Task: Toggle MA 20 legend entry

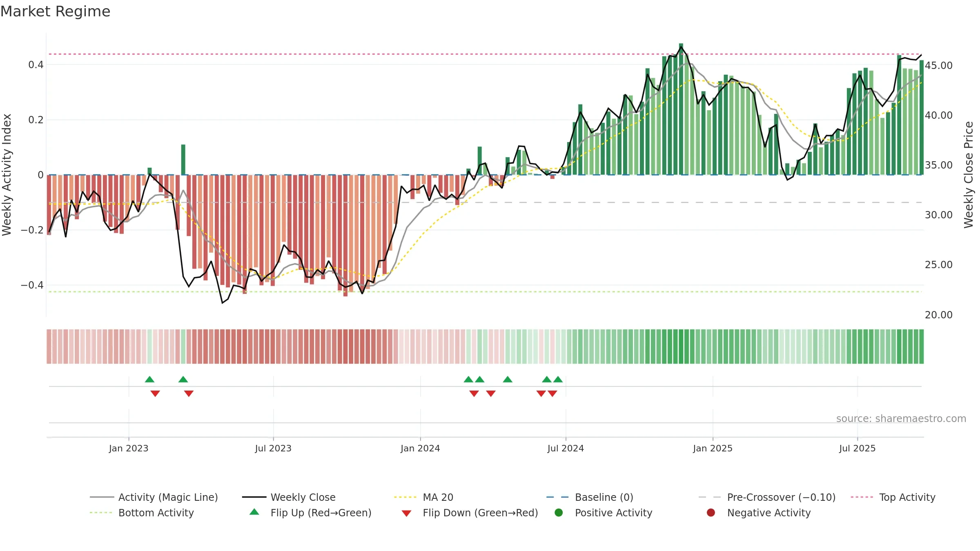Action: (423, 497)
